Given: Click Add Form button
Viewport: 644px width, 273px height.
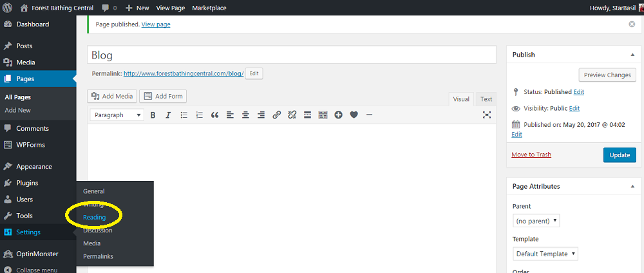Looking at the screenshot, I should point(163,96).
